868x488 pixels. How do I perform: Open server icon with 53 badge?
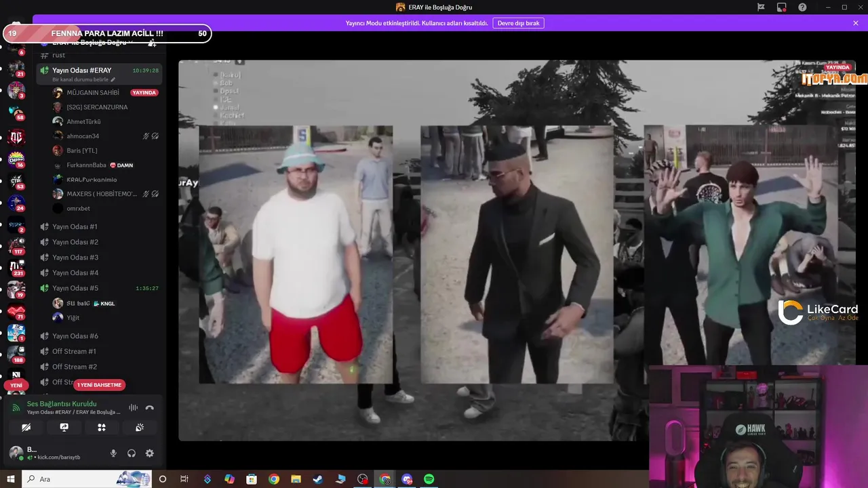coord(16,181)
